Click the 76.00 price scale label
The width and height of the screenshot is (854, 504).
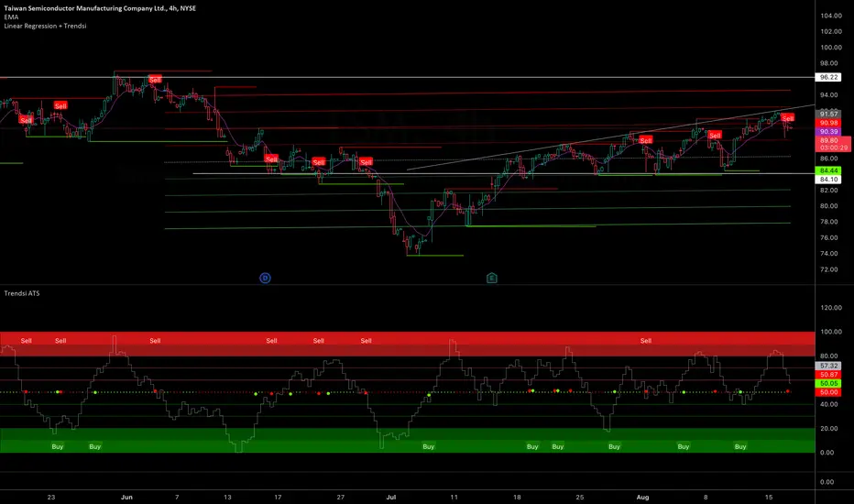pyautogui.click(x=829, y=237)
